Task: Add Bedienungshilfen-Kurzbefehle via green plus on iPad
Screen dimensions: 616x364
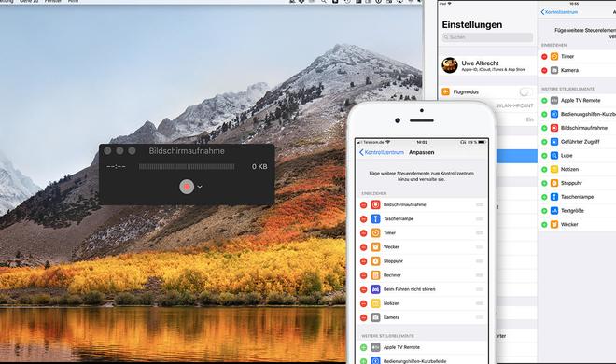Action: click(x=544, y=114)
